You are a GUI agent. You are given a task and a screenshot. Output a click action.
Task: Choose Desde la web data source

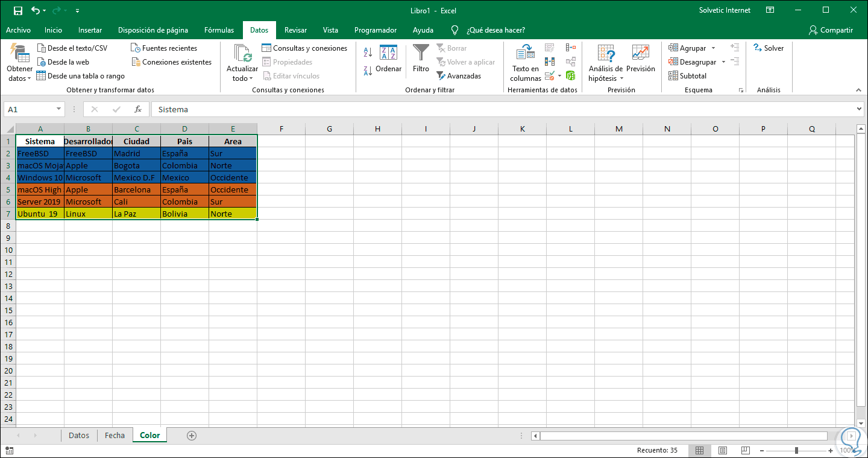(x=63, y=62)
